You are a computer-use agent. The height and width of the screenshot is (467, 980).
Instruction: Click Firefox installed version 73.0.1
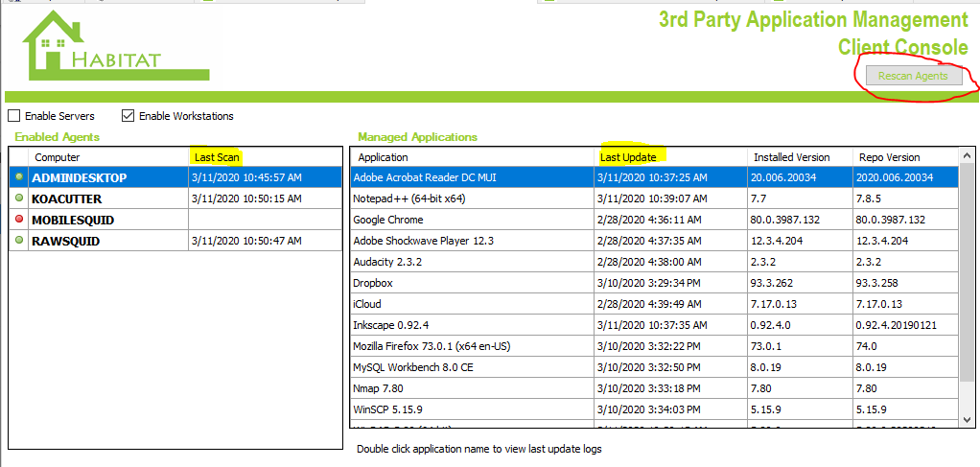(763, 346)
